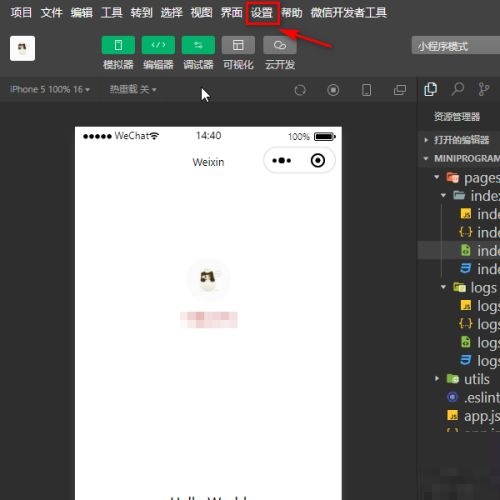Toggle the 模拟器 simulator panel button
The width and height of the screenshot is (500, 500).
tap(118, 45)
